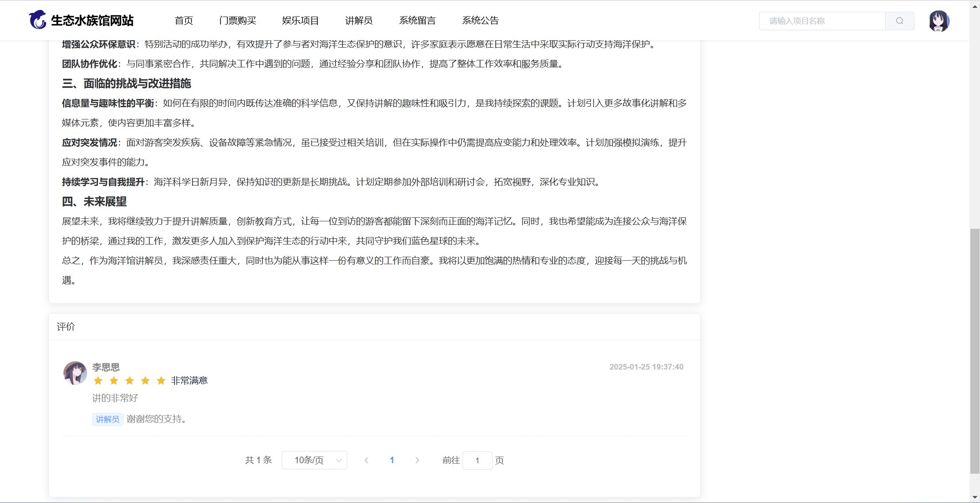Open the 讲解员 navigation item
Image resolution: width=980 pixels, height=503 pixels.
359,21
